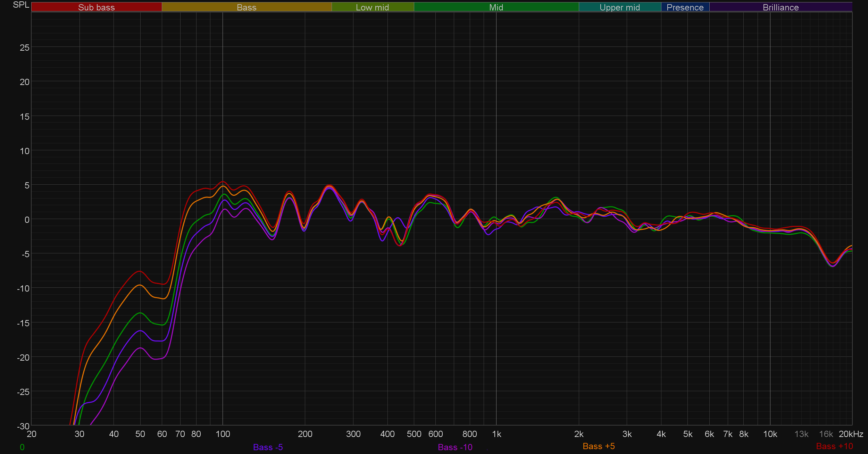Select the Bass frequency band header
Viewport: 868px width, 454px height.
coord(247,7)
